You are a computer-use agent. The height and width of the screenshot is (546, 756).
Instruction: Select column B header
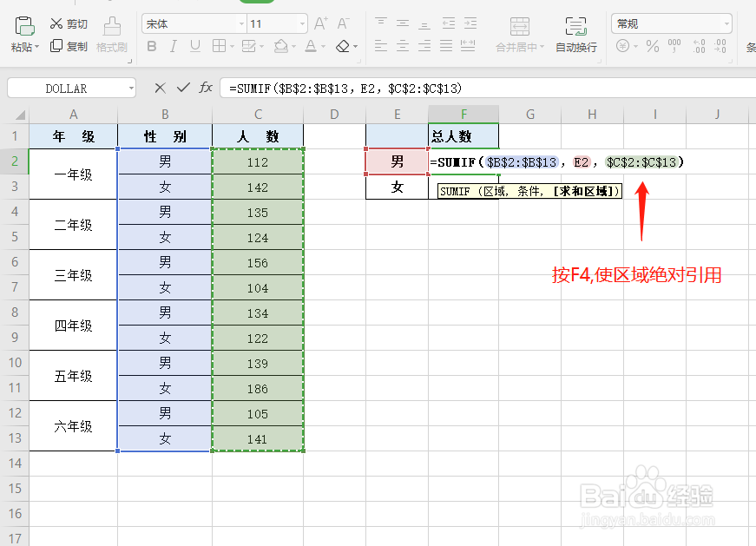(x=165, y=115)
